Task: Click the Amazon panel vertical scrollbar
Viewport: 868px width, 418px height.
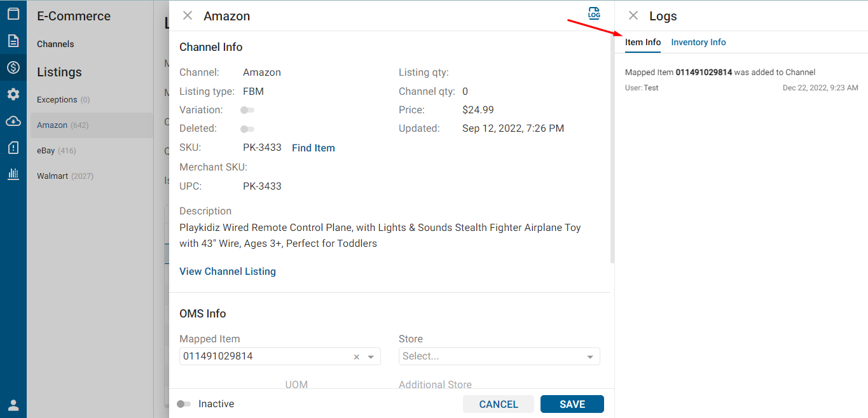Action: 612,153
